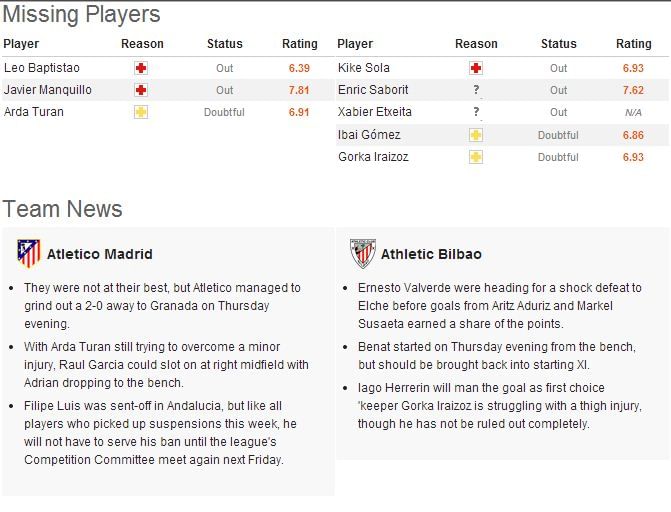Click Ibai Gómez's yellow doubtful cross icon

475,135
